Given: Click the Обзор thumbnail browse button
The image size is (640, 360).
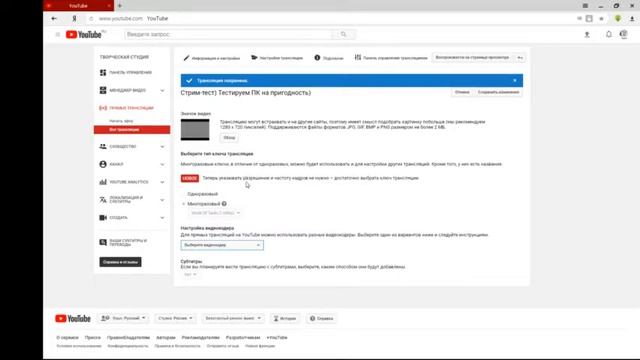Looking at the screenshot, I should (x=229, y=138).
